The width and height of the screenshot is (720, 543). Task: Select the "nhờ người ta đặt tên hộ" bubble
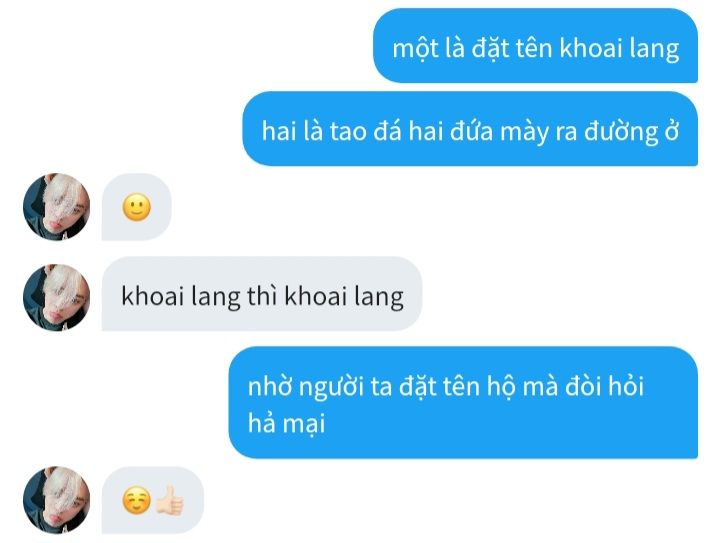click(x=463, y=403)
